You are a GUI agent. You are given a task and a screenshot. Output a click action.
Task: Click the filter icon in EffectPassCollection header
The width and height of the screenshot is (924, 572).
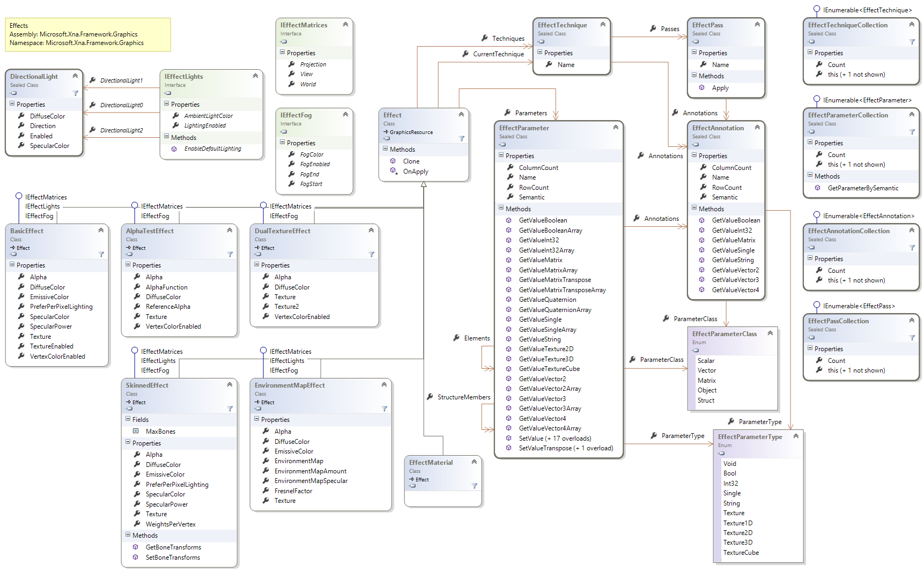click(912, 338)
